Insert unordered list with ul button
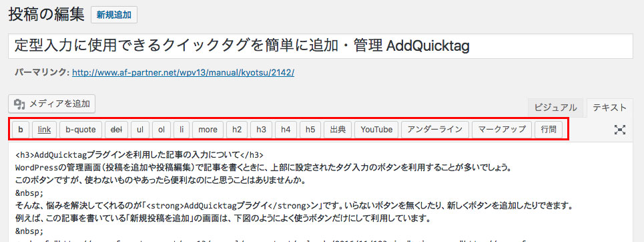The width and height of the screenshot is (644, 242). (x=140, y=130)
